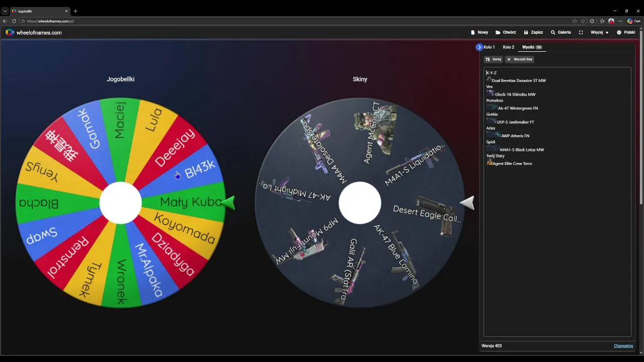
Task: Click the Swap wheel slice
Action: pos(42,235)
